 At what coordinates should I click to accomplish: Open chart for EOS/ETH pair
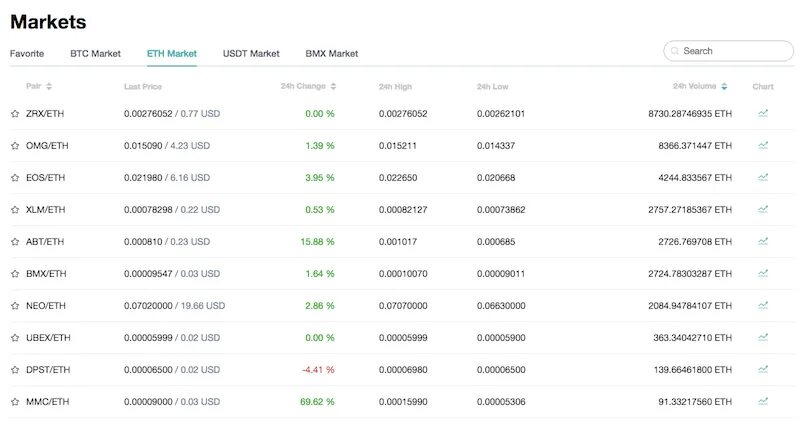pyautogui.click(x=763, y=178)
